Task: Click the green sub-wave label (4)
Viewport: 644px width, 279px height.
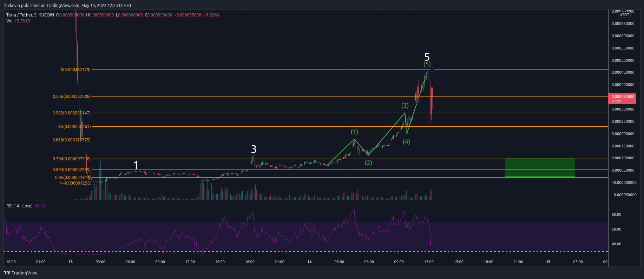Action: click(x=406, y=142)
